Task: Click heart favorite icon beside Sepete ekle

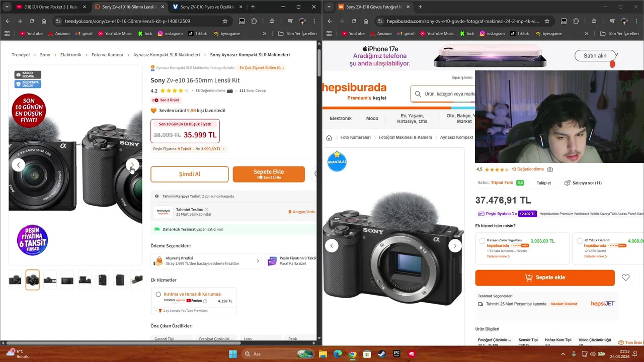Action: (625, 278)
